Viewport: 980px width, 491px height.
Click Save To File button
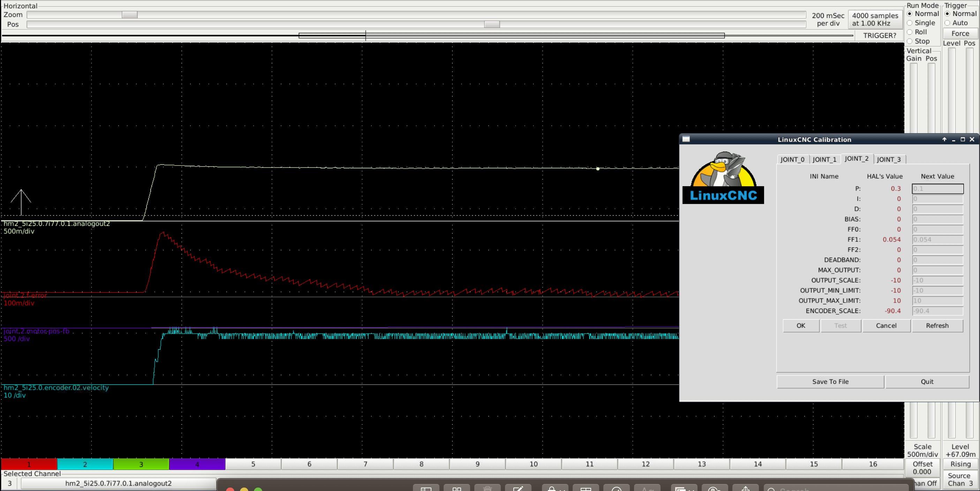point(830,382)
